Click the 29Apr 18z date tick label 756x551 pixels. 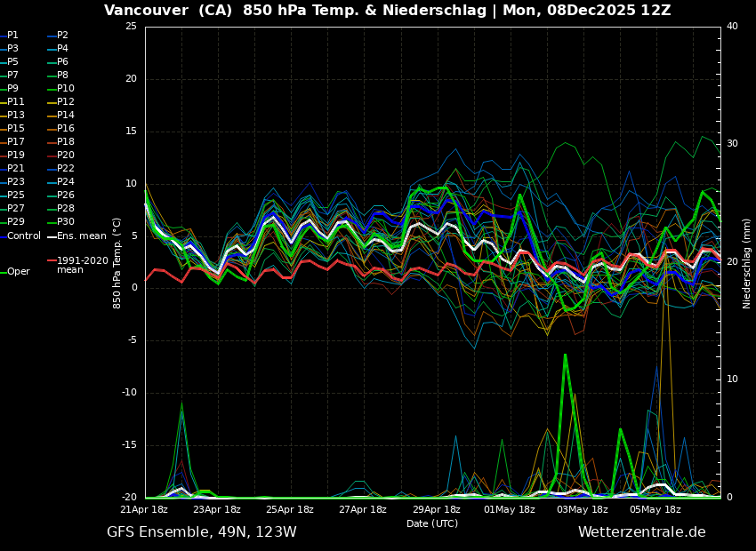click(436, 510)
